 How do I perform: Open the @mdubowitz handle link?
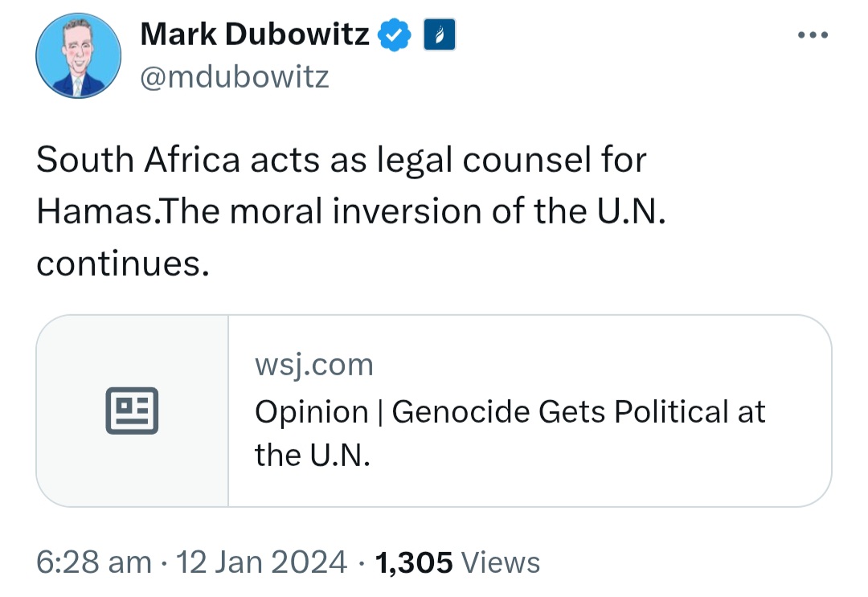click(x=235, y=77)
